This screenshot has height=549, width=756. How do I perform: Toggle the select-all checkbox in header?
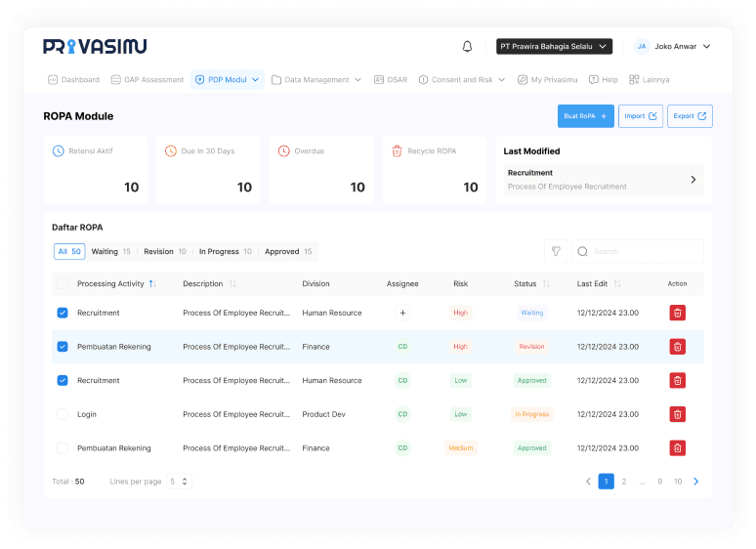pos(63,284)
